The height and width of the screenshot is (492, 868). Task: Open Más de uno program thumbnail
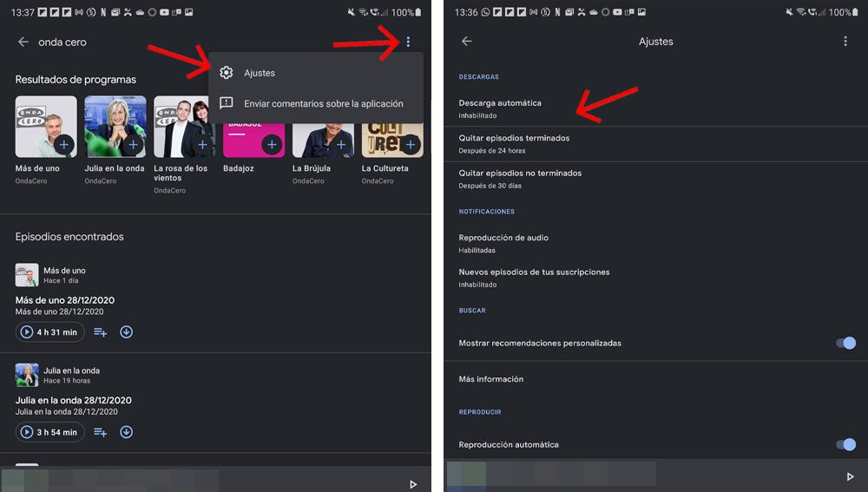point(46,127)
